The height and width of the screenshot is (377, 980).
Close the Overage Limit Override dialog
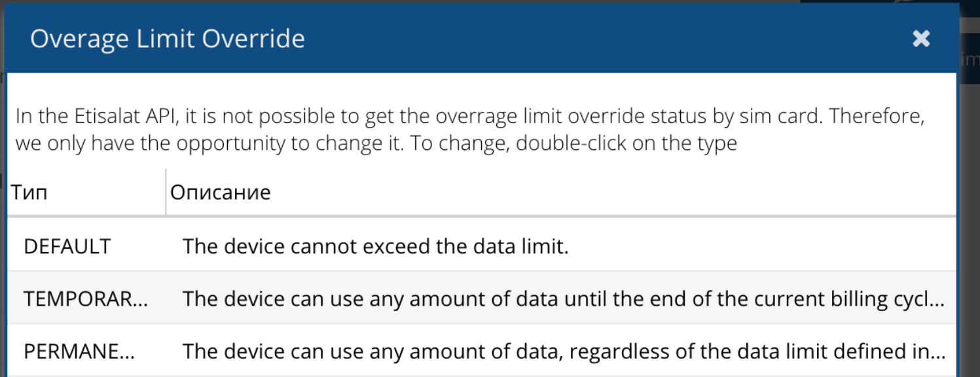tap(921, 39)
